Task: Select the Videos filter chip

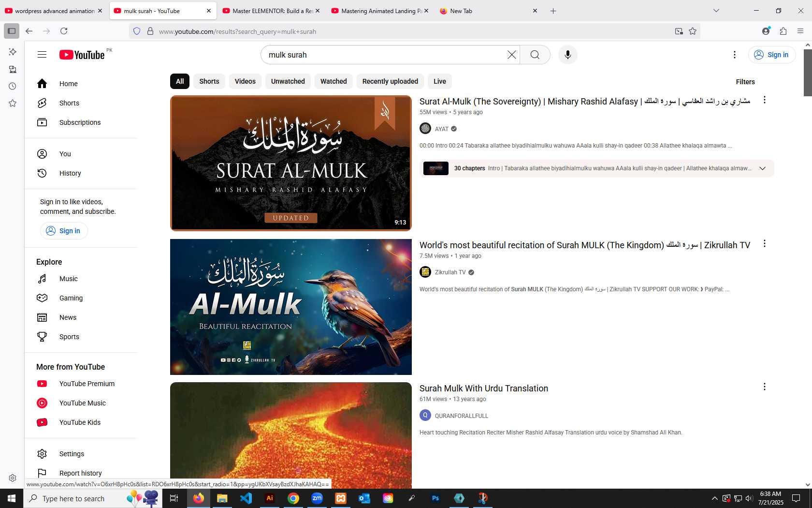Action: [x=245, y=81]
